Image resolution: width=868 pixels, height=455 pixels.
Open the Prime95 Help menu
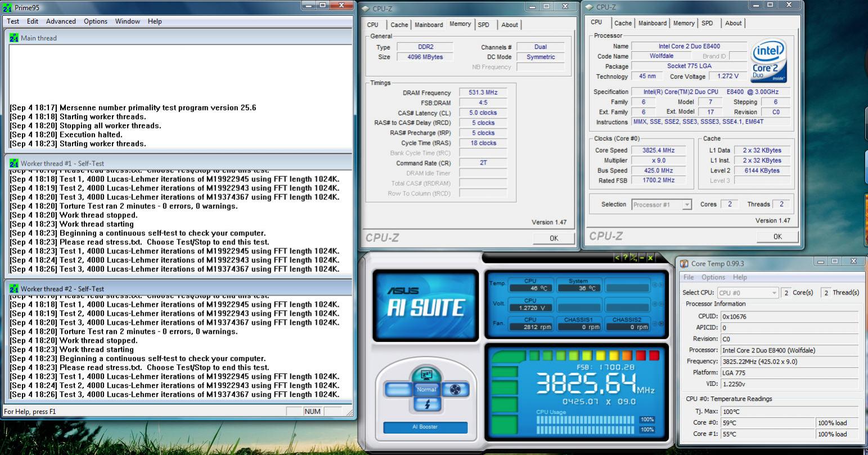[155, 21]
